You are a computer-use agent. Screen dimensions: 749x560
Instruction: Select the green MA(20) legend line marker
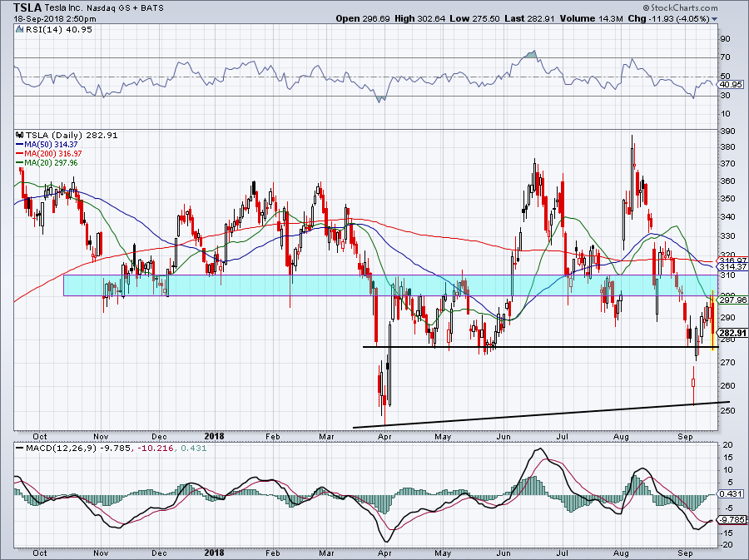pyautogui.click(x=20, y=163)
